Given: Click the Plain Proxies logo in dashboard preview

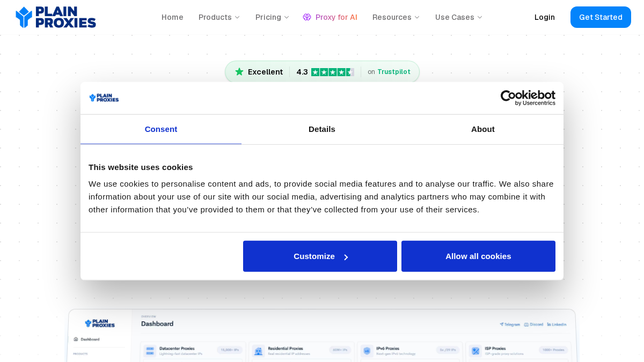Looking at the screenshot, I should point(100,323).
